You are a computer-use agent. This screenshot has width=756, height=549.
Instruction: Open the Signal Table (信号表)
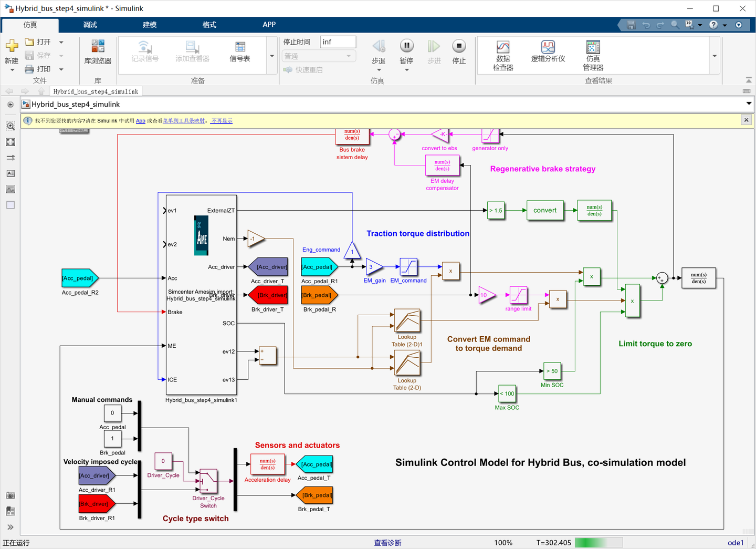pos(240,52)
